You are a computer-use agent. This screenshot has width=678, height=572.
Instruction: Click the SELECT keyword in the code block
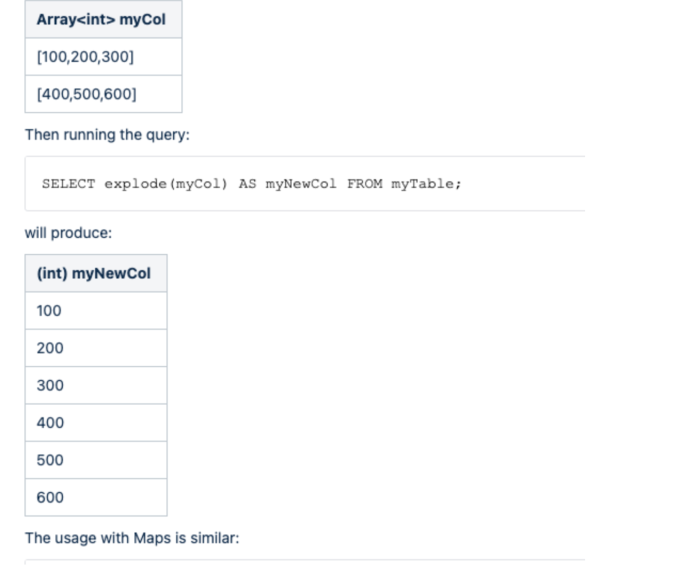68,184
